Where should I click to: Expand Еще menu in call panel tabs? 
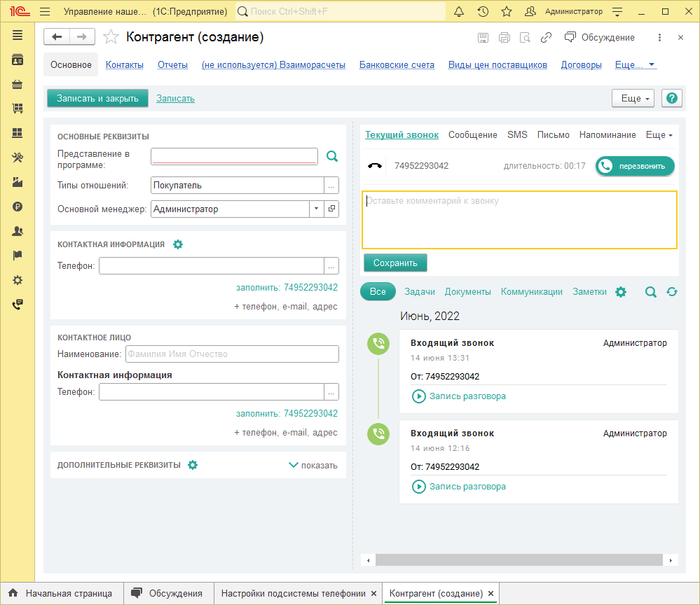[x=659, y=135]
